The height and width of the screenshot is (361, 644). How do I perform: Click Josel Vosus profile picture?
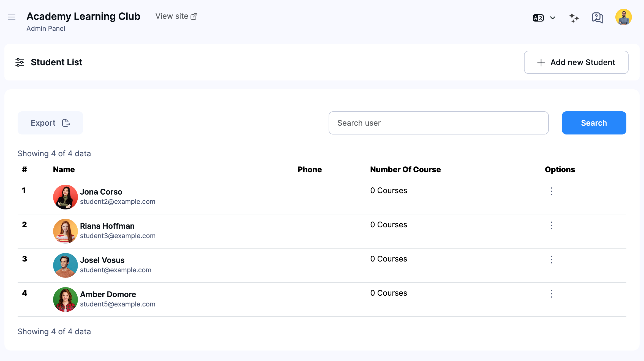click(65, 265)
